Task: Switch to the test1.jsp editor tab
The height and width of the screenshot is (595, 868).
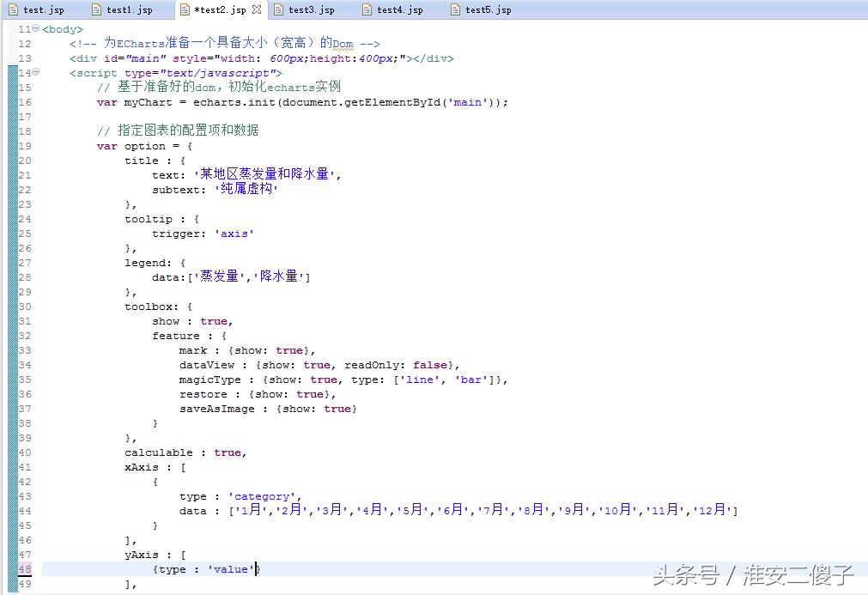Action: click(122, 9)
